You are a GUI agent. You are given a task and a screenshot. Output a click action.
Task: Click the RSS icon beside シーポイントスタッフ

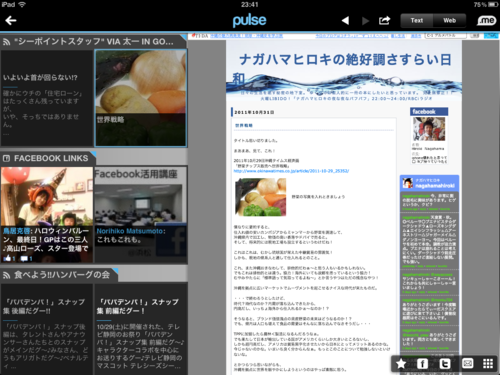tap(6, 42)
